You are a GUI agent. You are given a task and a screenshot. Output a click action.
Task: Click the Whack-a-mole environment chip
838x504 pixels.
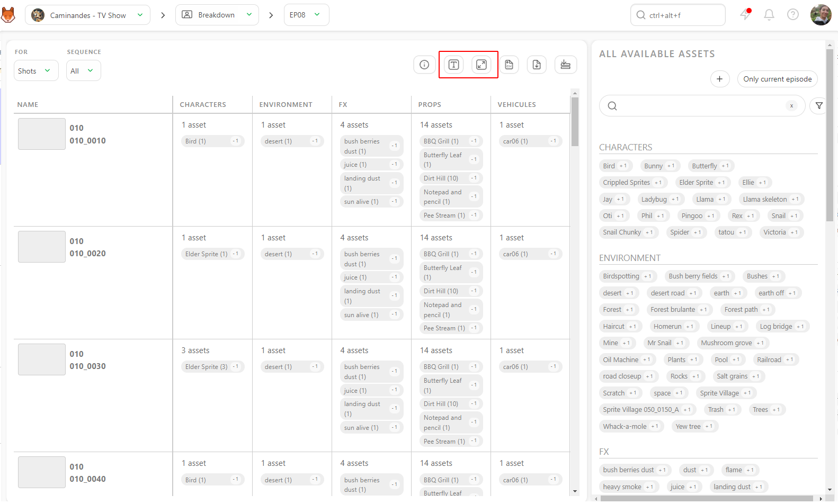click(x=631, y=426)
